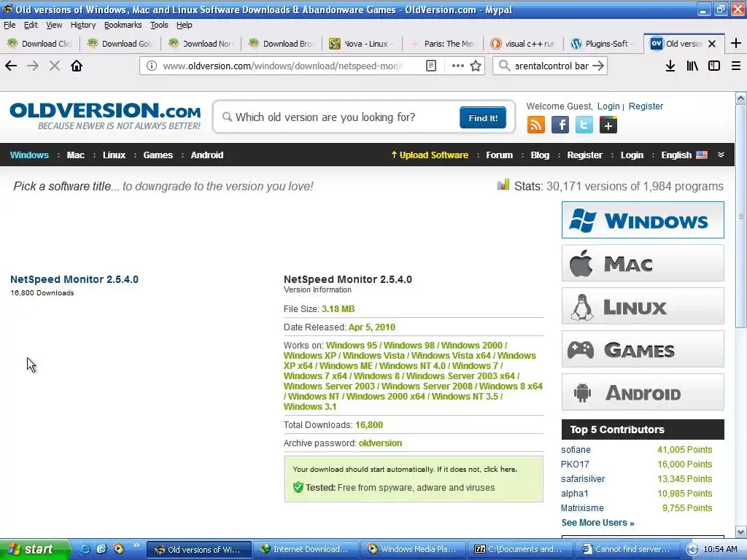Open the browser hamburger menu
Viewport: 747px width, 560px height.
[x=736, y=66]
